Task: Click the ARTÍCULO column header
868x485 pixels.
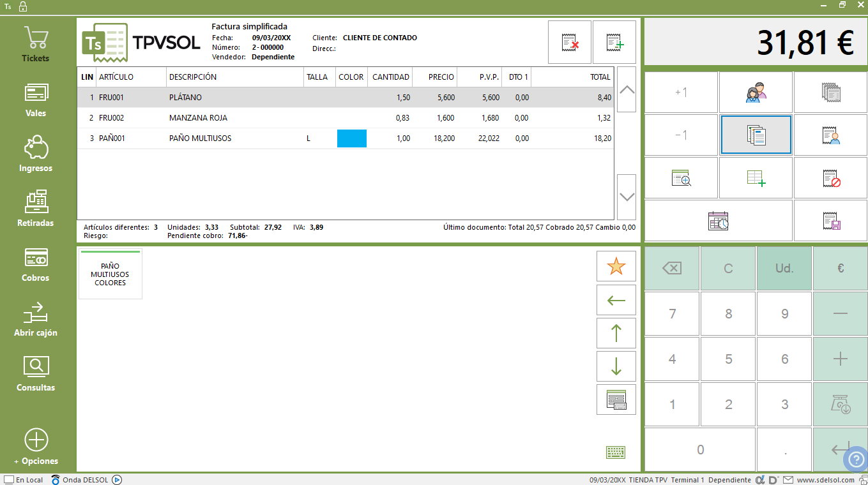Action: (131, 77)
